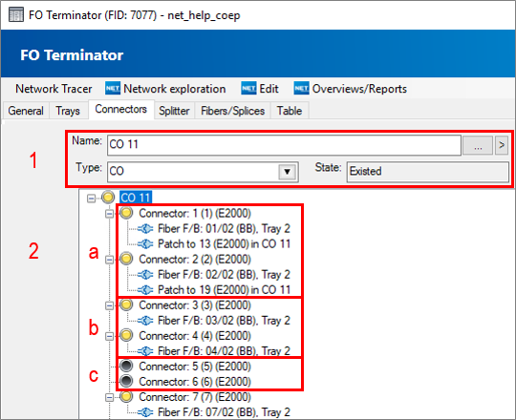The width and height of the screenshot is (516, 420).
Task: Collapse the Connector: 4 (4) node
Action: [109, 336]
